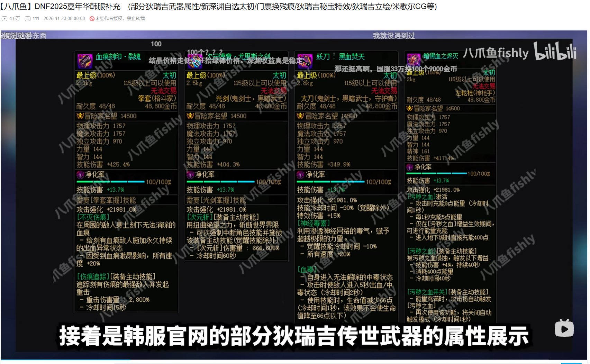The width and height of the screenshot is (590, 364).
Task: Click the play-count icon beside 4.6万
Action: tap(4, 19)
